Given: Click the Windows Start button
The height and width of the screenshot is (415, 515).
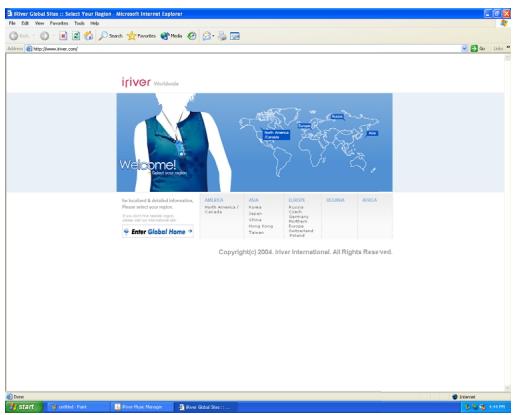Looking at the screenshot, I should (24, 407).
